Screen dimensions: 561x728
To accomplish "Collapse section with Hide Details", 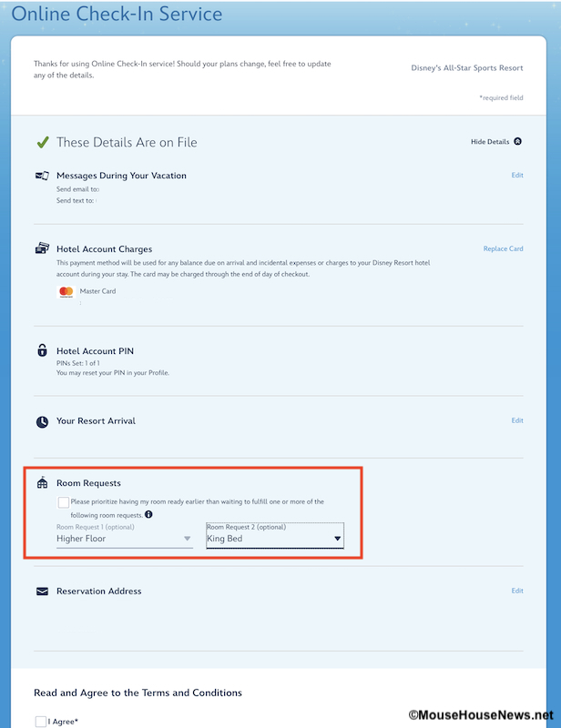I will tap(495, 142).
